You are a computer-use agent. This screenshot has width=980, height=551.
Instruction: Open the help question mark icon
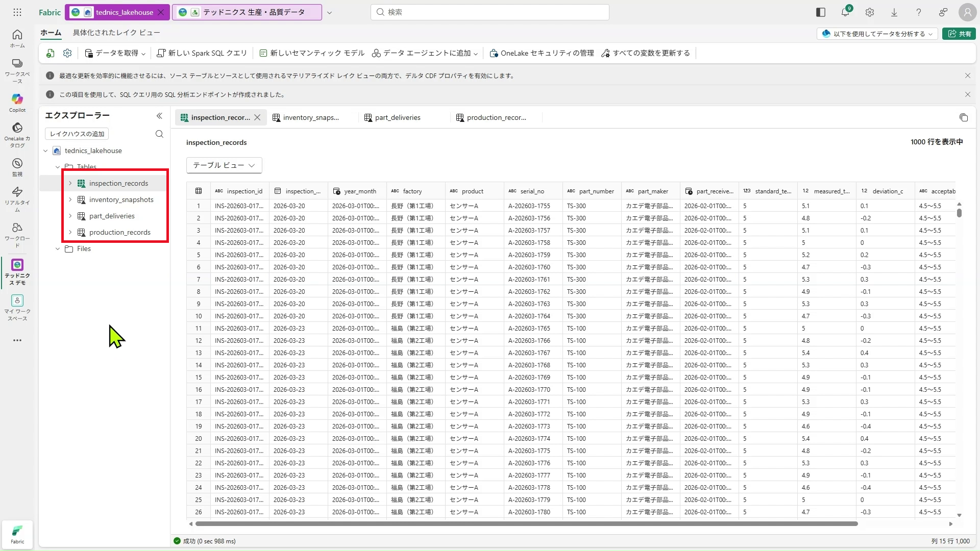pos(919,12)
